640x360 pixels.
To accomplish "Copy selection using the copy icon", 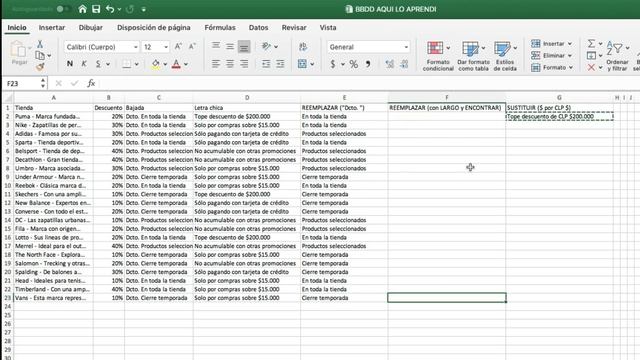I will (40, 55).
